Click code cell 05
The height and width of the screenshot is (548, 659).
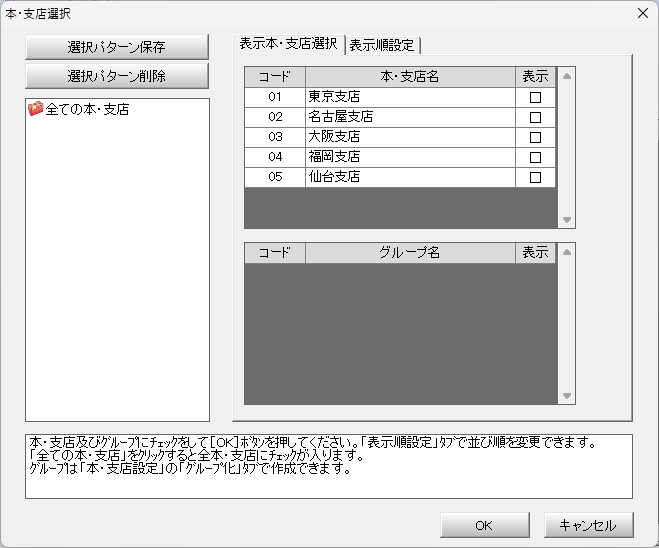click(x=275, y=177)
